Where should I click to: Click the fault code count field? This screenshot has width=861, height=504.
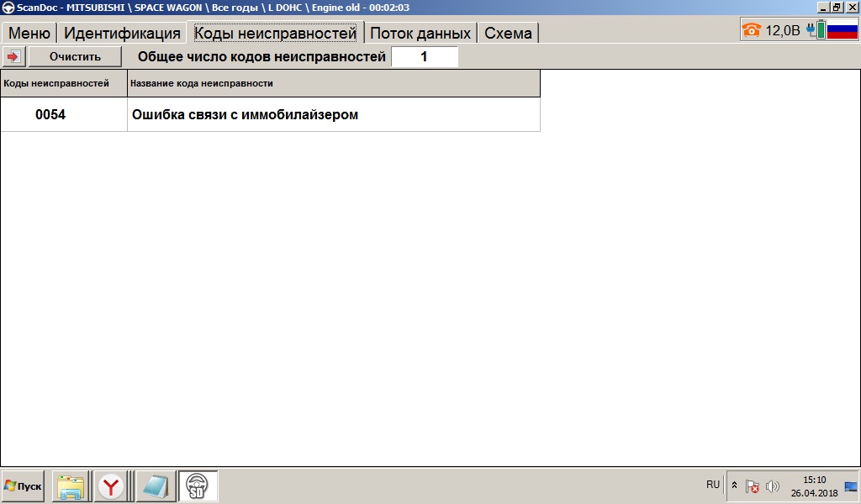coord(424,56)
